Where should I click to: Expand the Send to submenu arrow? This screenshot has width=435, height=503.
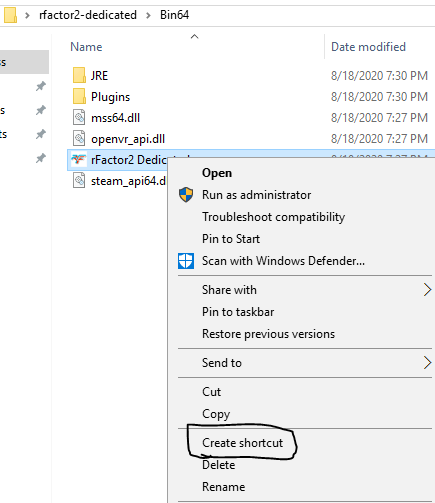click(x=427, y=363)
